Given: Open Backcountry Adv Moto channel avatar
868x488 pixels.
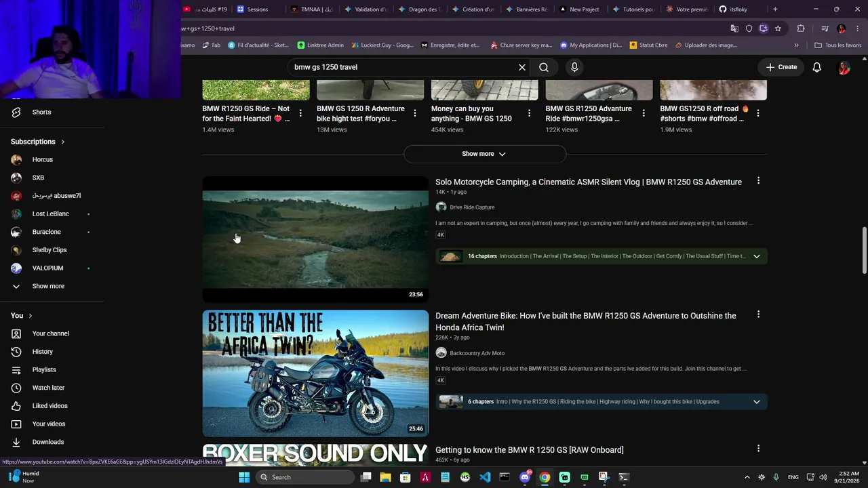Looking at the screenshot, I should (x=441, y=353).
